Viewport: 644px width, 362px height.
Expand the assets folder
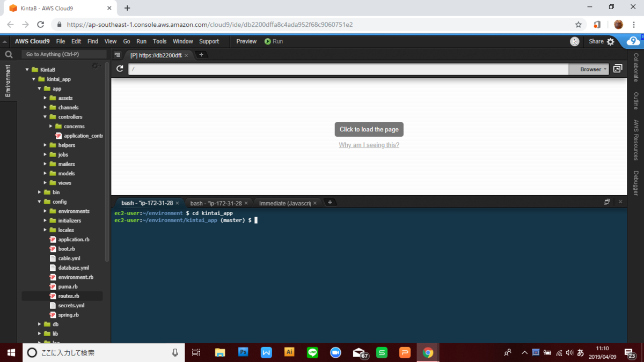point(46,98)
